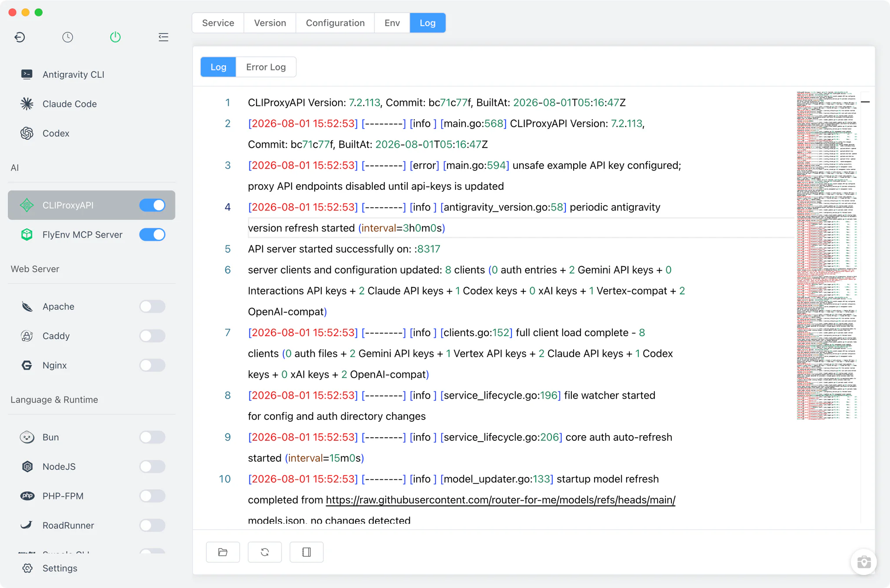Click the RoadRunner bird icon

coord(27,525)
